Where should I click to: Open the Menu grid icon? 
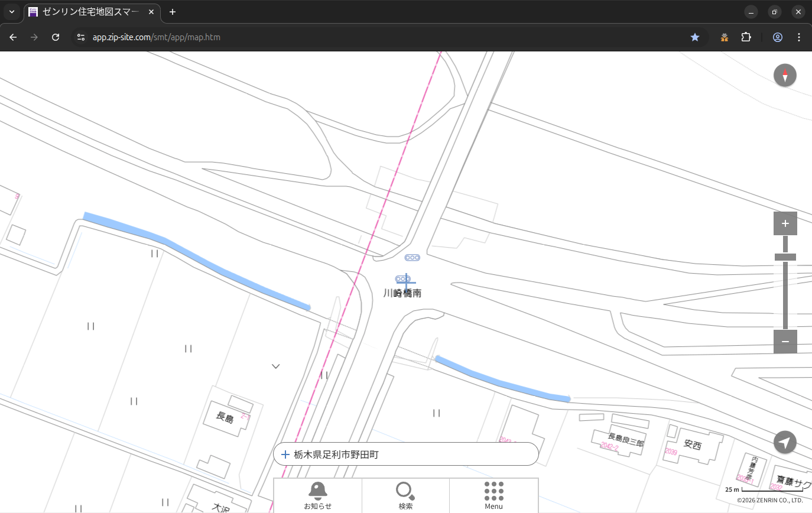point(493,495)
